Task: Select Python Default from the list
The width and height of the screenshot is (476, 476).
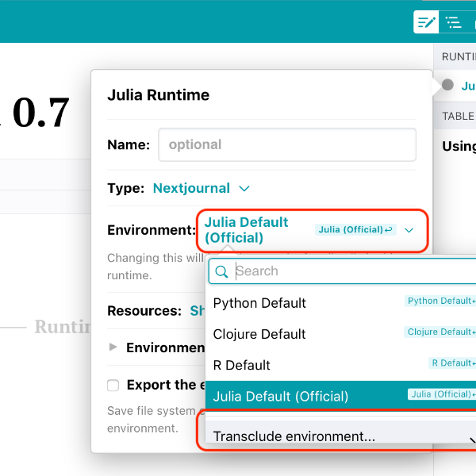Action: pyautogui.click(x=259, y=303)
